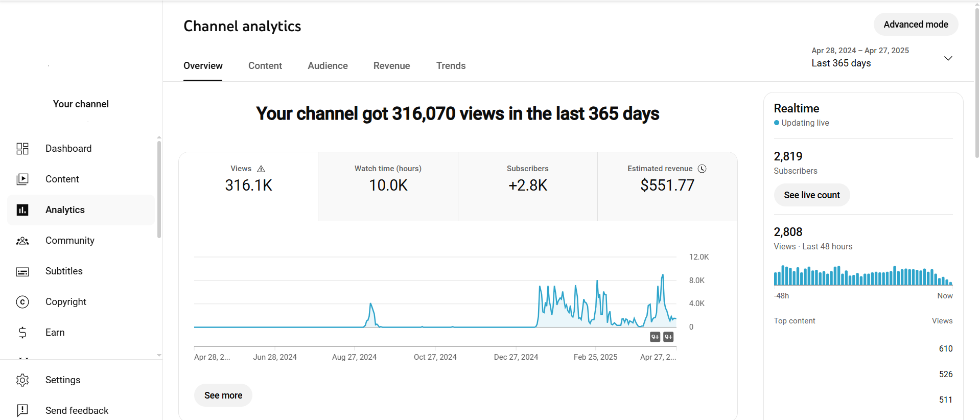Viewport: 980px width, 420px height.
Task: Switch to the Overview tab
Action: (x=203, y=66)
